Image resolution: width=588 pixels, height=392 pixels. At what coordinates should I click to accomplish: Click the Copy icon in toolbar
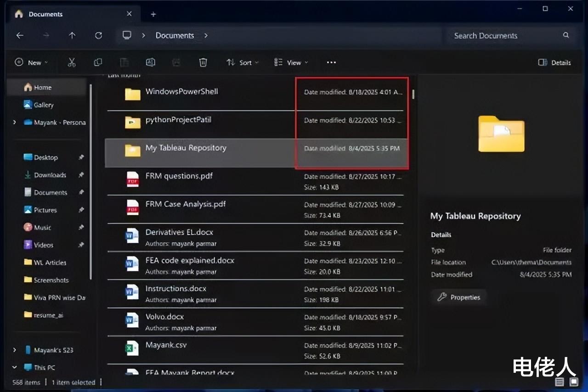click(x=98, y=62)
